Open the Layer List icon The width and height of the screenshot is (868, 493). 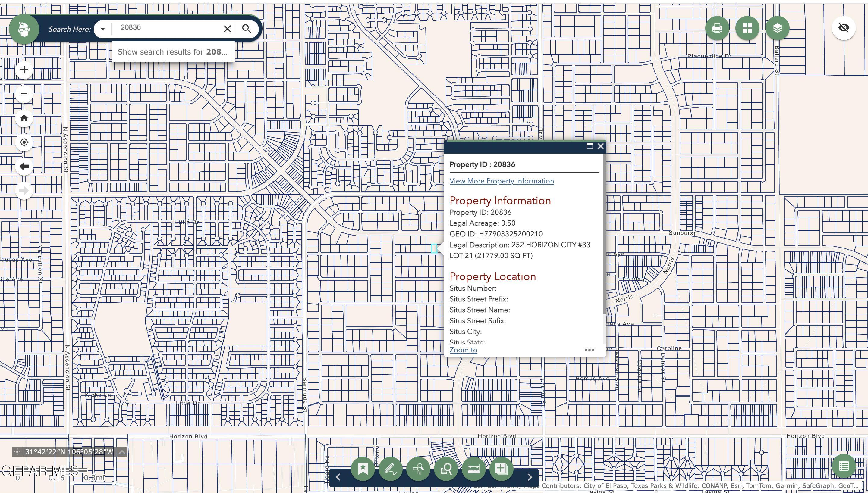click(777, 28)
